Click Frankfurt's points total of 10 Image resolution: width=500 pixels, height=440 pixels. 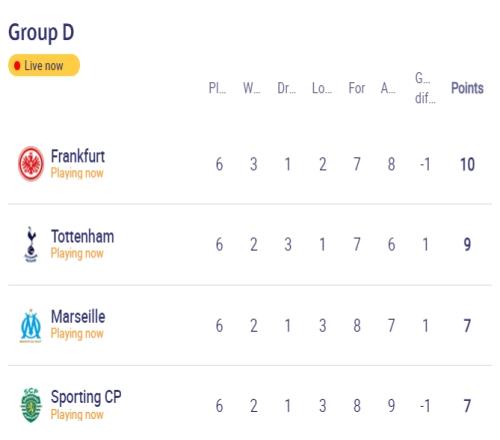(x=467, y=164)
